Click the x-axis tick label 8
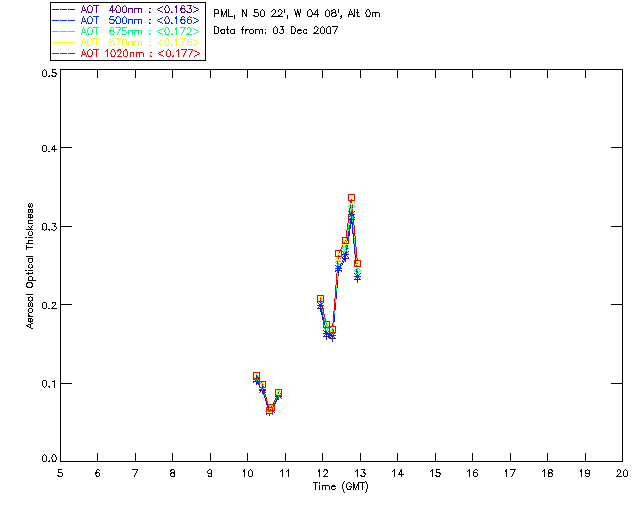This screenshot has width=640, height=512. [x=173, y=473]
